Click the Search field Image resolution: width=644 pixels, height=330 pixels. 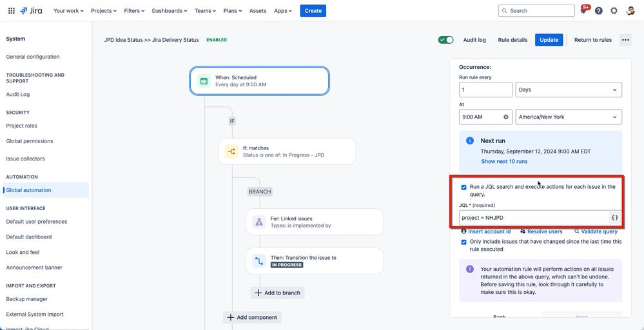[536, 11]
